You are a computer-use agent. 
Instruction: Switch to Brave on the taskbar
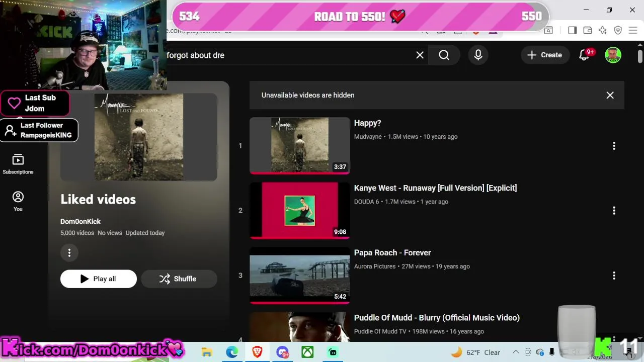pos(257,352)
